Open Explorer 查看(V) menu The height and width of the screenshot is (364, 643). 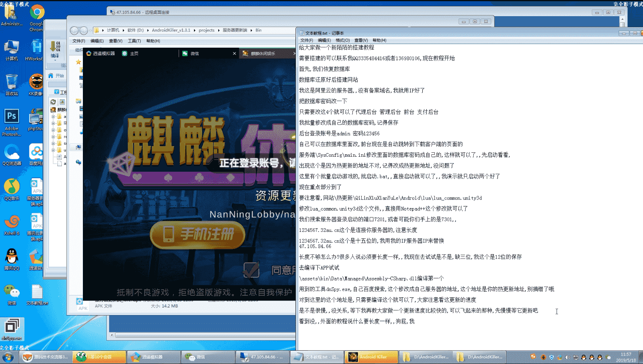point(116,41)
